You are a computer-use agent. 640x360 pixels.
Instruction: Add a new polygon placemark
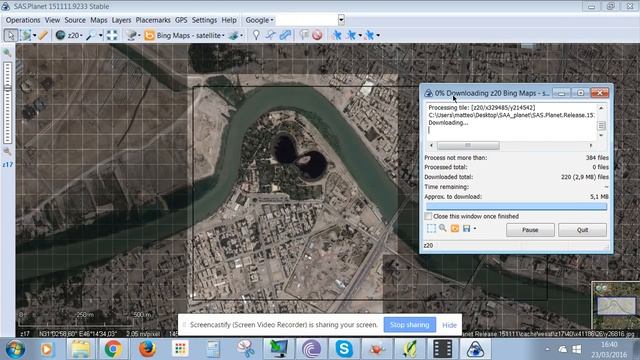click(285, 36)
